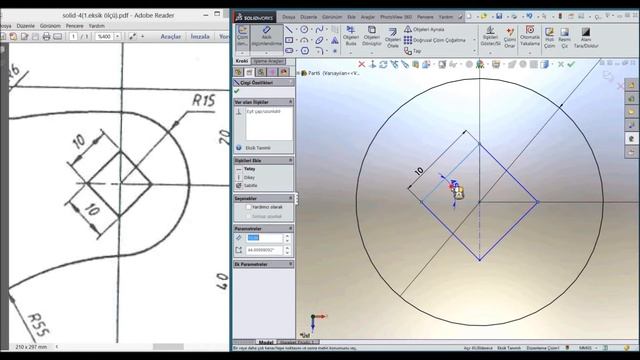
Task: Open Line tool dropdown arrow
Action: pyautogui.click(x=296, y=30)
